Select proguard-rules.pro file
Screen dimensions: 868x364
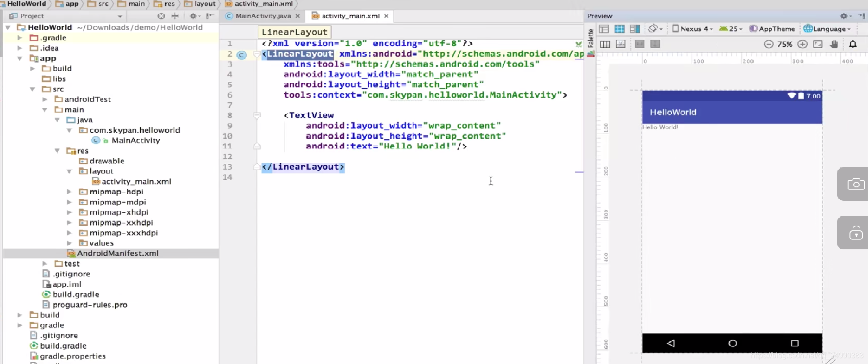point(90,305)
